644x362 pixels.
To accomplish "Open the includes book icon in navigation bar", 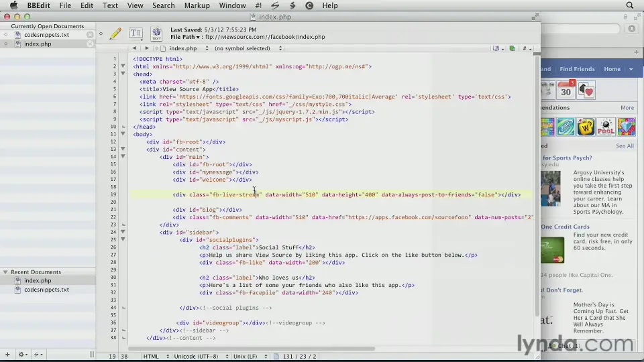I will point(498,48).
